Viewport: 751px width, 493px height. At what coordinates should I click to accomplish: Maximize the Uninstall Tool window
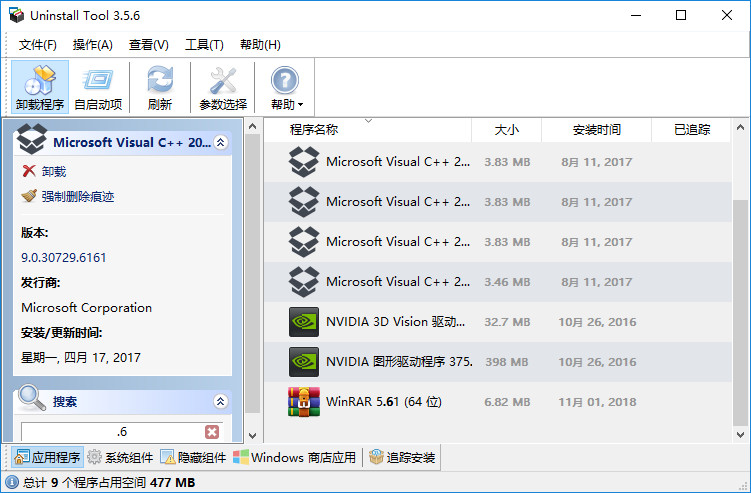[681, 15]
